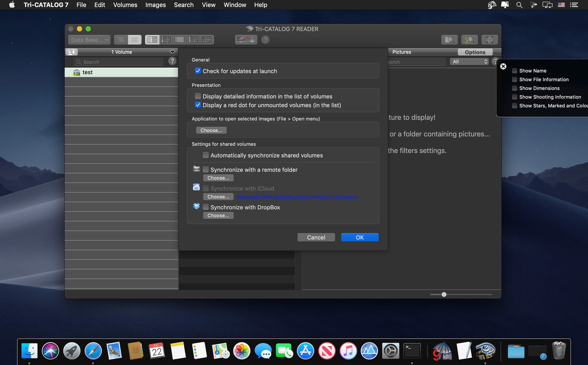Select the first layout view icon

pos(152,40)
